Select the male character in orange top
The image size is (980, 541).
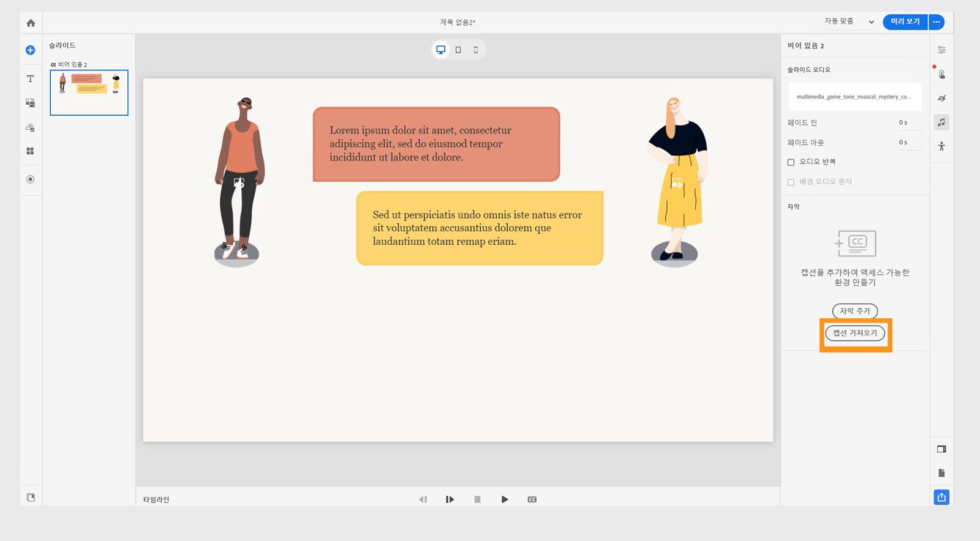239,182
